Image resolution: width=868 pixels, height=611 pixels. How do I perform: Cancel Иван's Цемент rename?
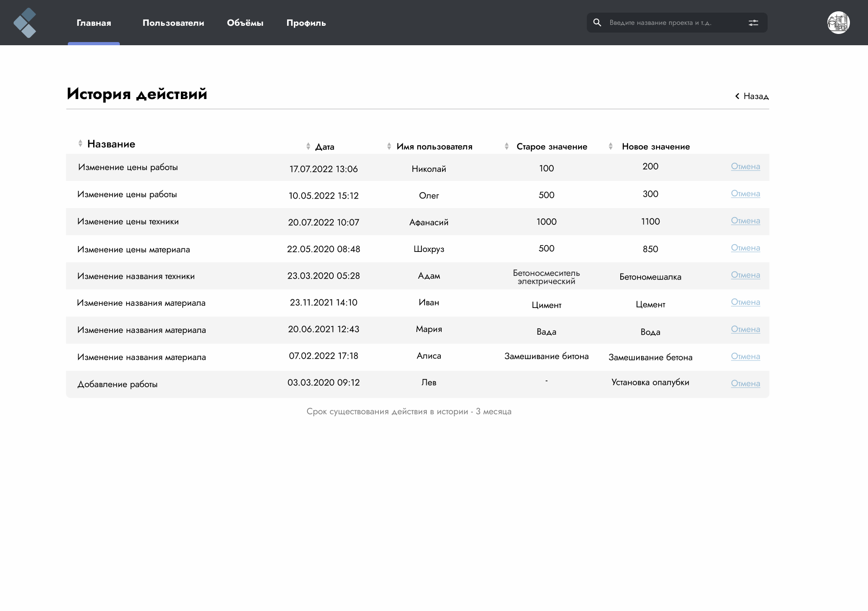click(745, 302)
